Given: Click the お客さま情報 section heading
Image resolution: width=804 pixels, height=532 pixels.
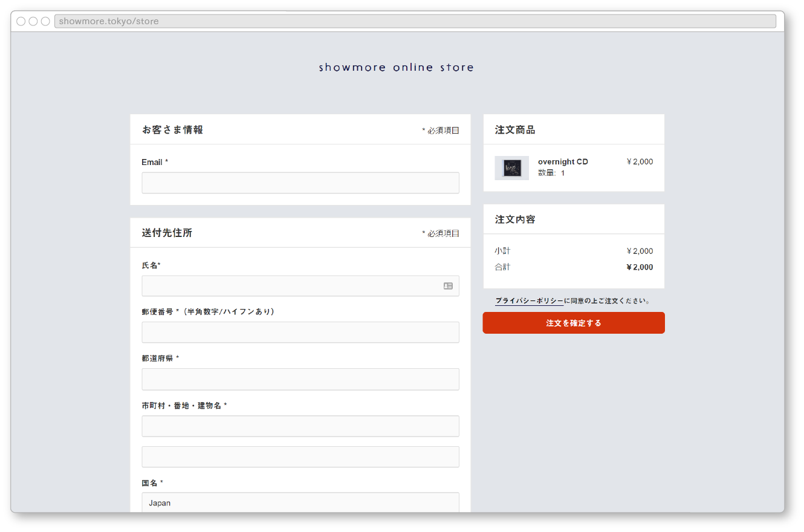Looking at the screenshot, I should coord(172,129).
